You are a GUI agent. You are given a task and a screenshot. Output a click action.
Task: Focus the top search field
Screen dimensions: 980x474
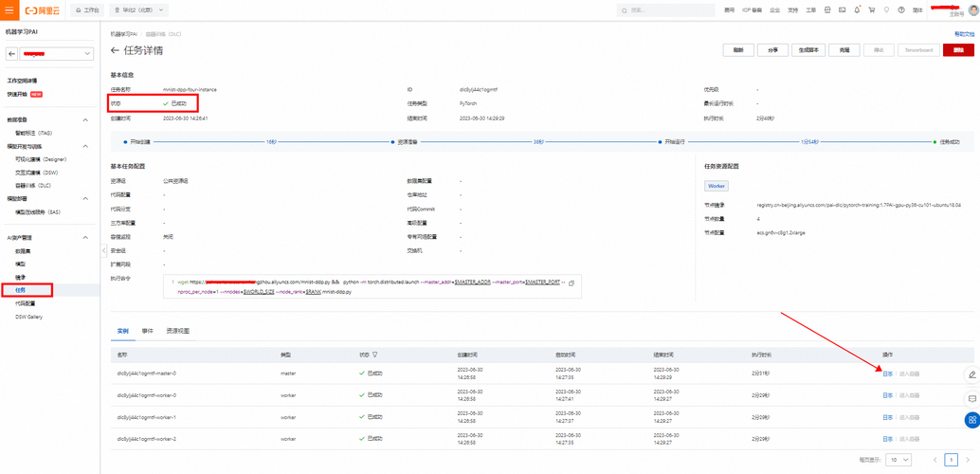665,10
